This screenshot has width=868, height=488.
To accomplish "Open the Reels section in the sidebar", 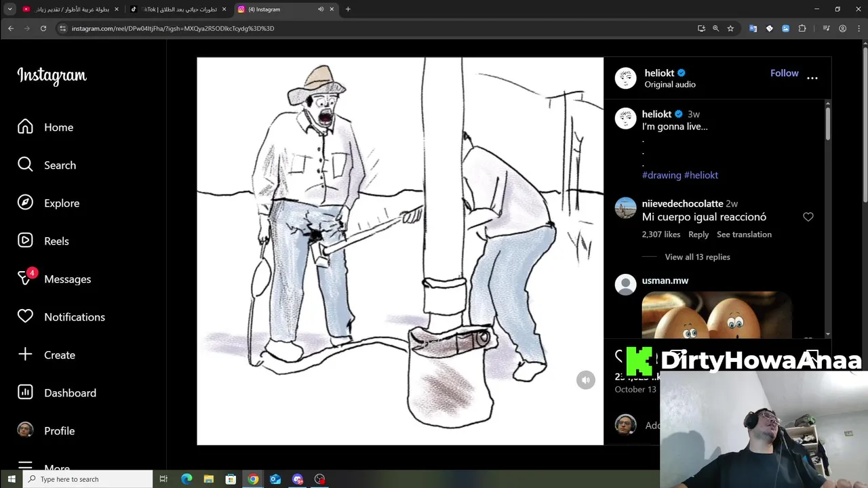I will pos(43,241).
